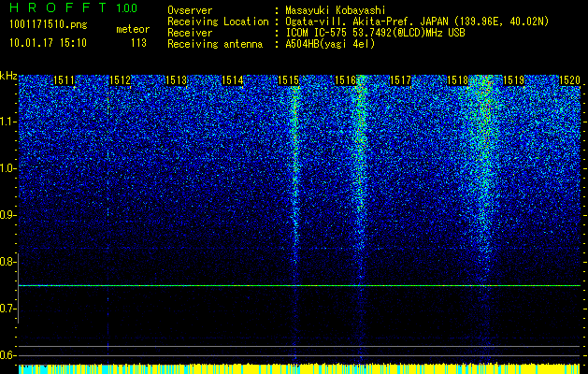Screen dimensions: 588x374
Task: Click the 1518 time marker
Action: click(457, 80)
